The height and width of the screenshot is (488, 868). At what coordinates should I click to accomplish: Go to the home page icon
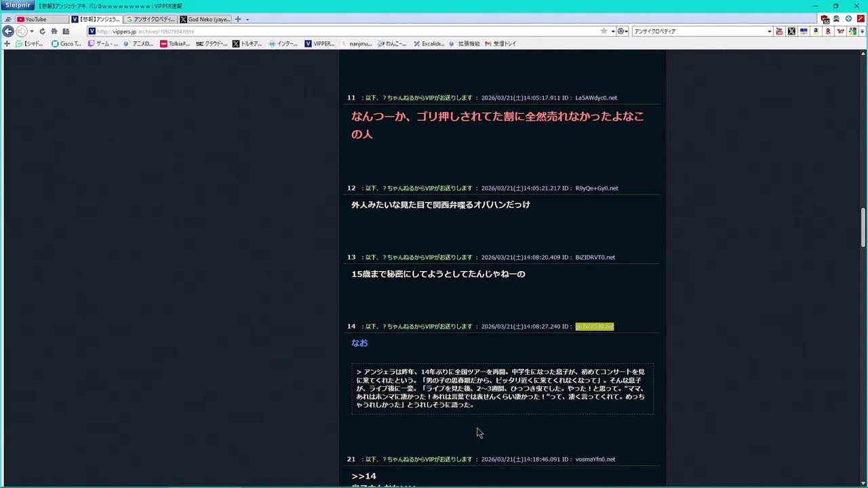click(x=54, y=31)
